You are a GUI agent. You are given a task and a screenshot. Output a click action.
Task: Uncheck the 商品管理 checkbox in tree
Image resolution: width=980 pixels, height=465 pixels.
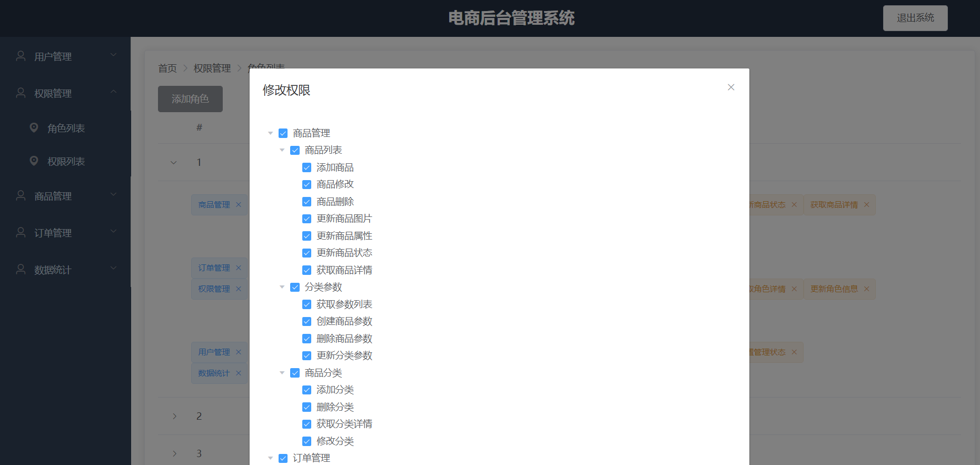click(x=283, y=133)
